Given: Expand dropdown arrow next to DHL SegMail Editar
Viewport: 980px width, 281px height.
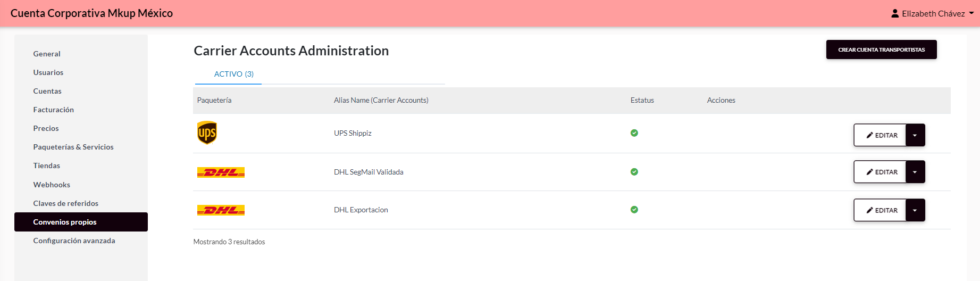Looking at the screenshot, I should pyautogui.click(x=915, y=172).
